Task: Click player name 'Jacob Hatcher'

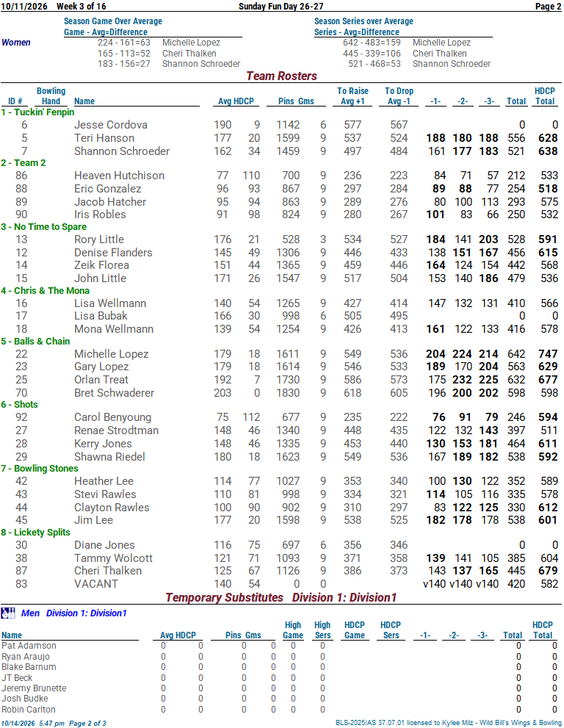Action: [x=110, y=202]
